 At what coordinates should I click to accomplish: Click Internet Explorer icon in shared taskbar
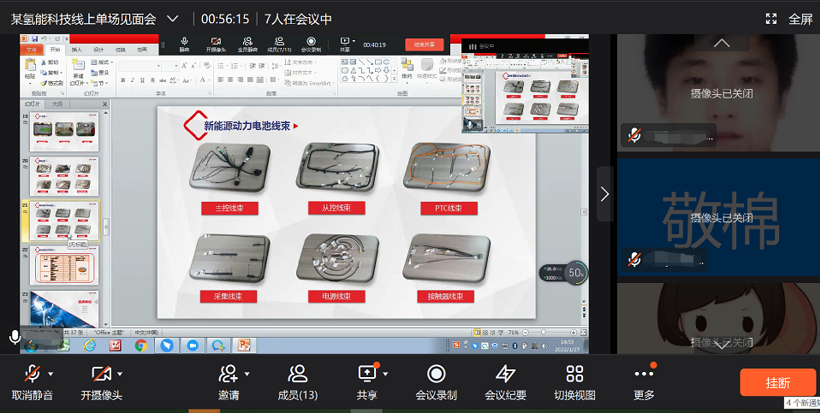pyautogui.click(x=90, y=345)
